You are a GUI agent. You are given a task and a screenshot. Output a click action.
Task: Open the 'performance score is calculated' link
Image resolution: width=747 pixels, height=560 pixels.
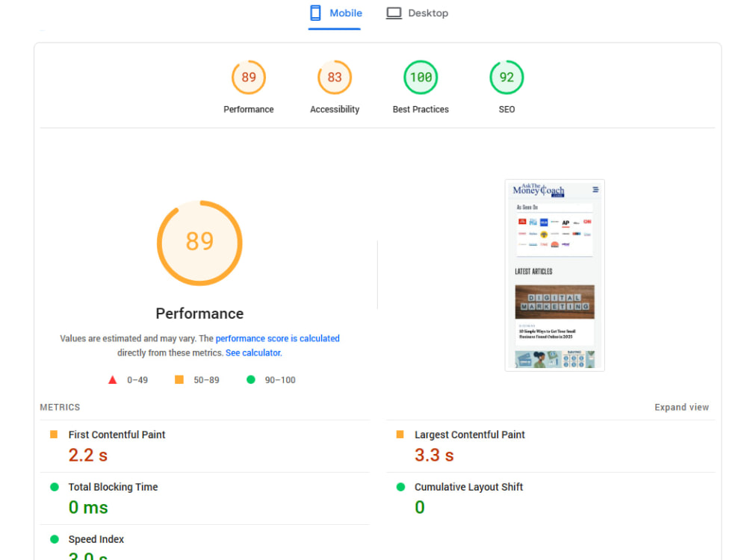coord(278,338)
